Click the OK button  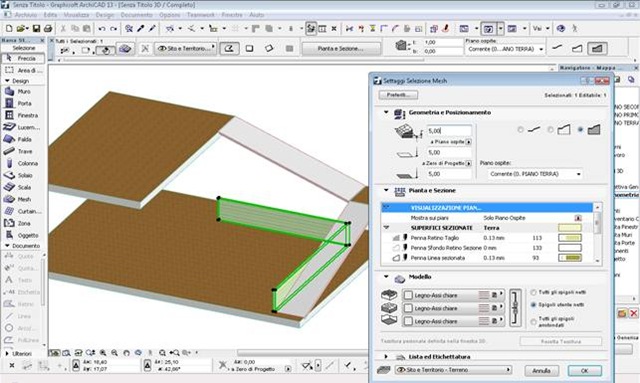click(584, 371)
